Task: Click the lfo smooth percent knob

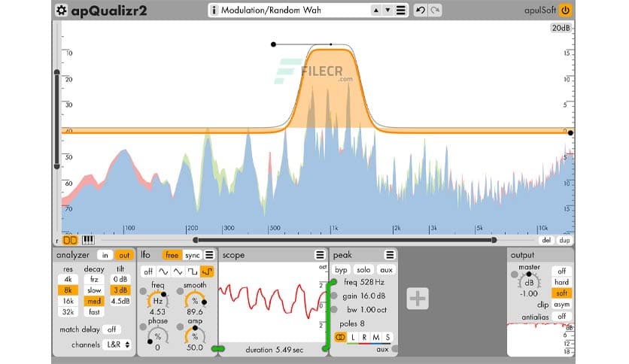Action: point(195,301)
